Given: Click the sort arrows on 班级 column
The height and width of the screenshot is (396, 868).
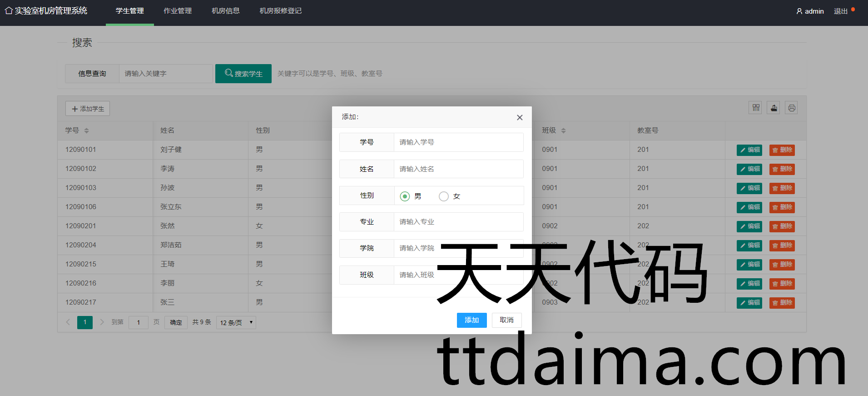Looking at the screenshot, I should pos(563,130).
